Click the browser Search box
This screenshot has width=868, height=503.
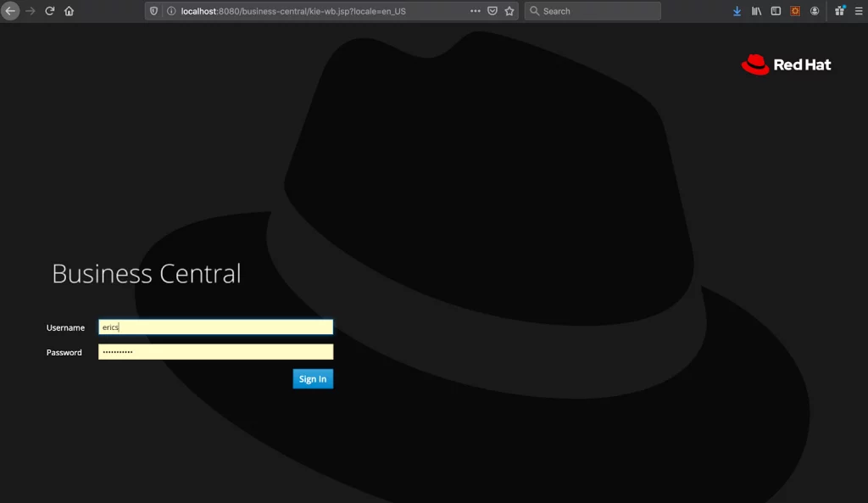(x=593, y=11)
